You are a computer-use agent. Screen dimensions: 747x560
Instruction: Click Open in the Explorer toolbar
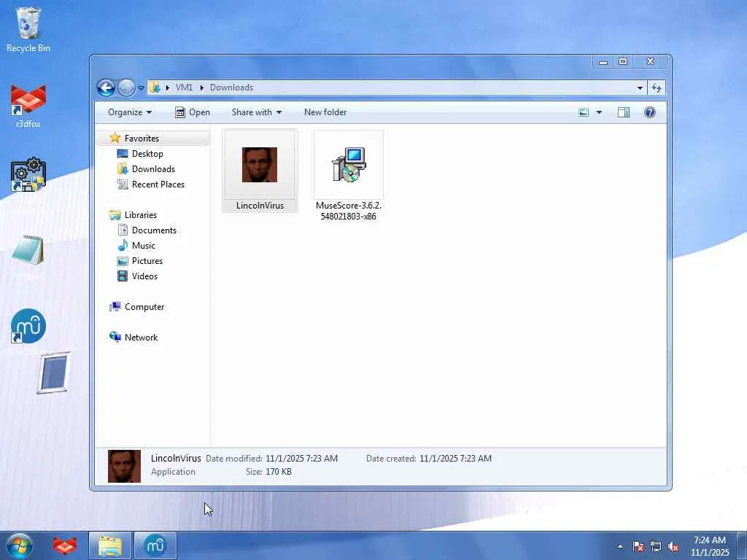tap(193, 112)
